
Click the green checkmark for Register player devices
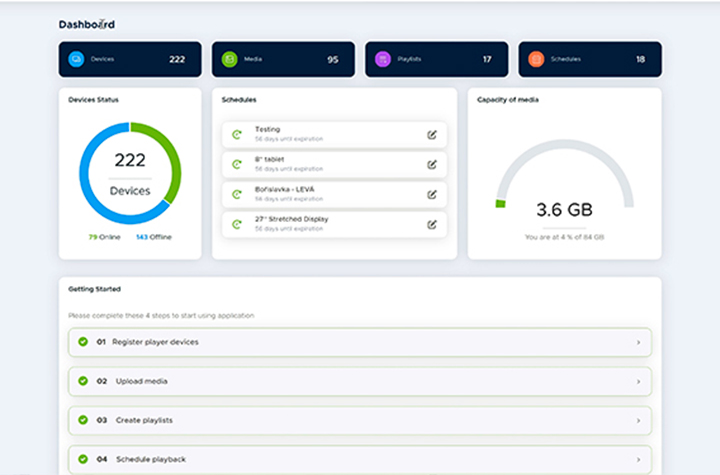tap(83, 342)
